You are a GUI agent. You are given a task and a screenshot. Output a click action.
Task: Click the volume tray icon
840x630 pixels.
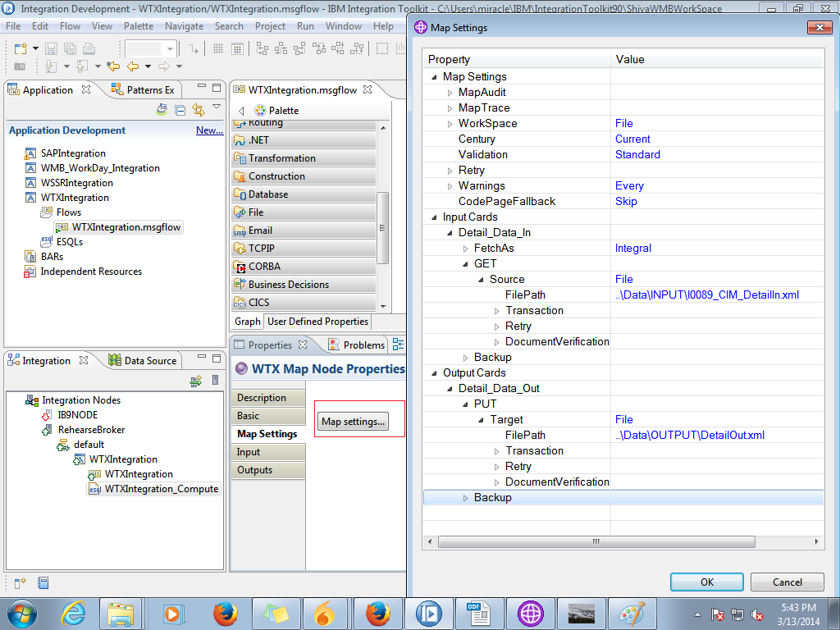point(757,614)
